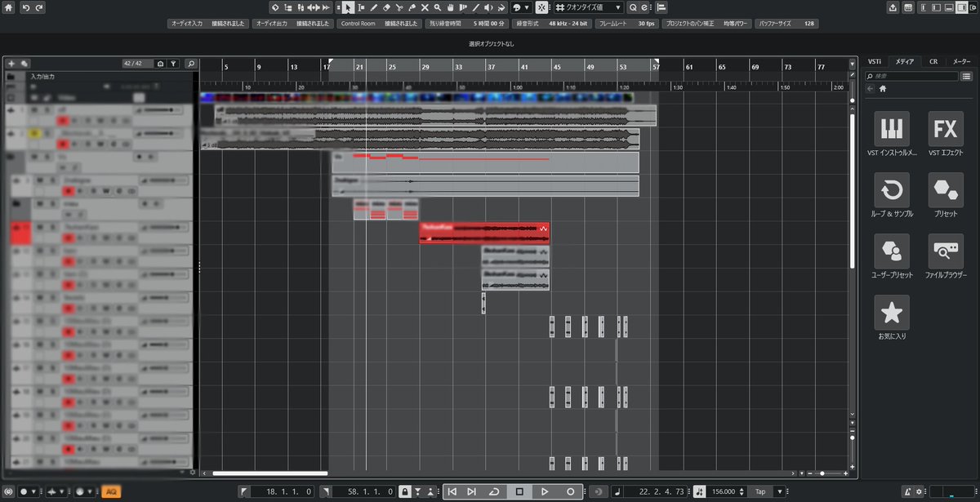Viewport: 980px width, 502px height.
Task: Click the Play button in transport
Action: (x=544, y=492)
